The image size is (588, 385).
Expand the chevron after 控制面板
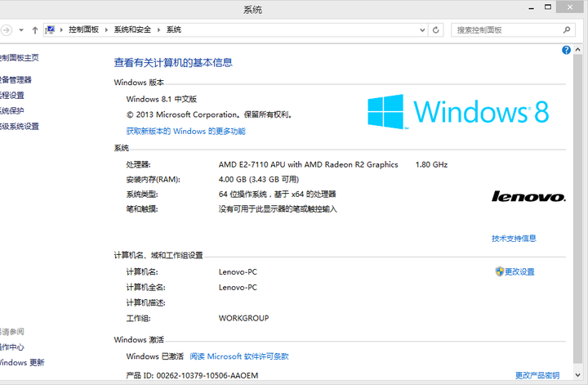point(106,29)
